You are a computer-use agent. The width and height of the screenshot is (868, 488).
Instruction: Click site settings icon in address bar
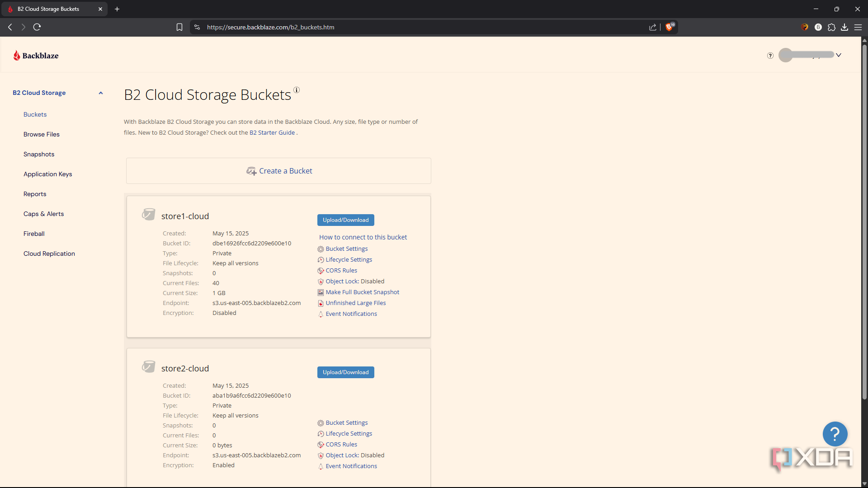[197, 27]
